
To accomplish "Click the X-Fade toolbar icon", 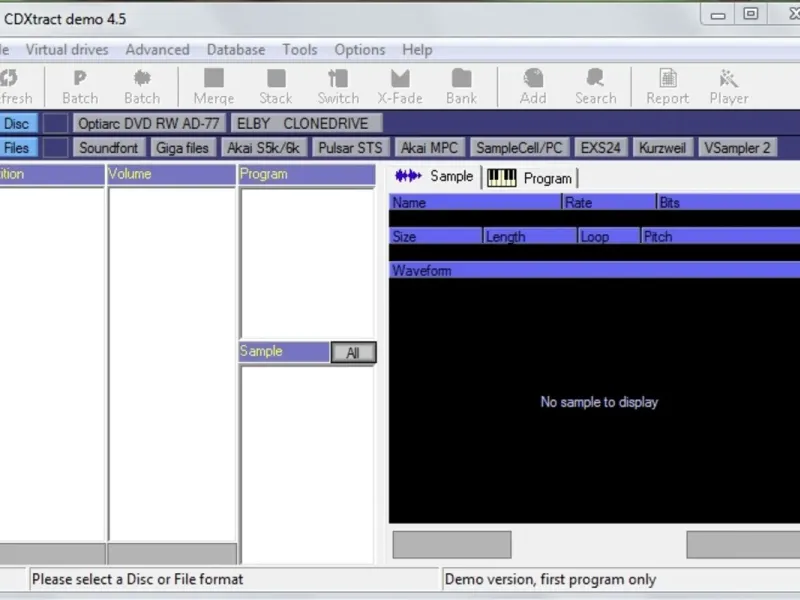I will tap(400, 87).
